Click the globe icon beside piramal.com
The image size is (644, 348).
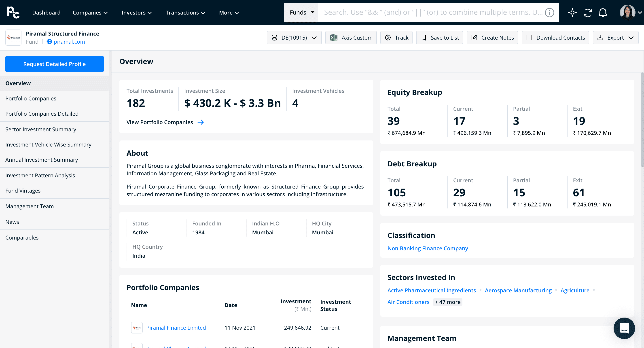(49, 42)
